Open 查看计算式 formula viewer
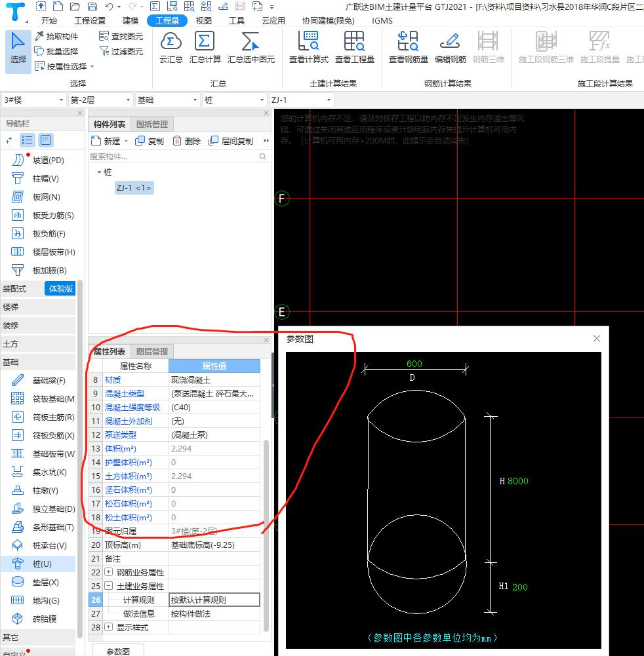 pyautogui.click(x=309, y=47)
